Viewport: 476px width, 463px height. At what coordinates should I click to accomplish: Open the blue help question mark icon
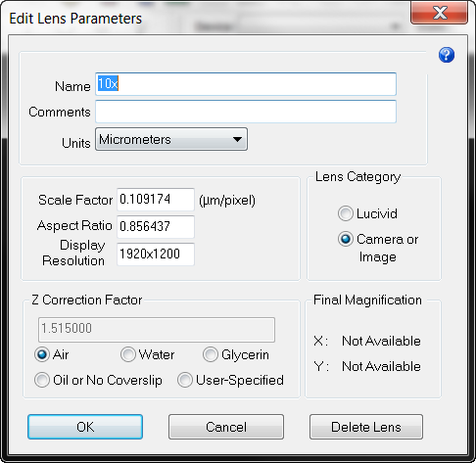447,55
